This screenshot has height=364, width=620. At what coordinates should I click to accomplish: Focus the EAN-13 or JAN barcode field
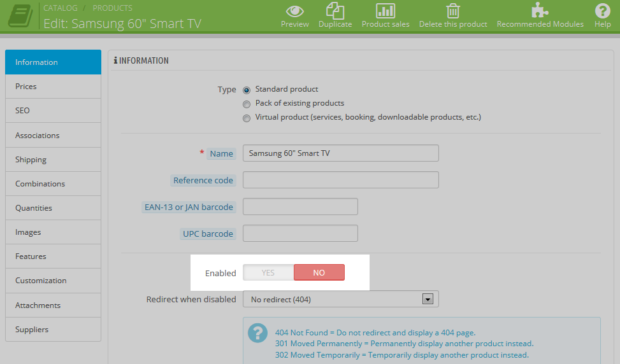pos(301,206)
